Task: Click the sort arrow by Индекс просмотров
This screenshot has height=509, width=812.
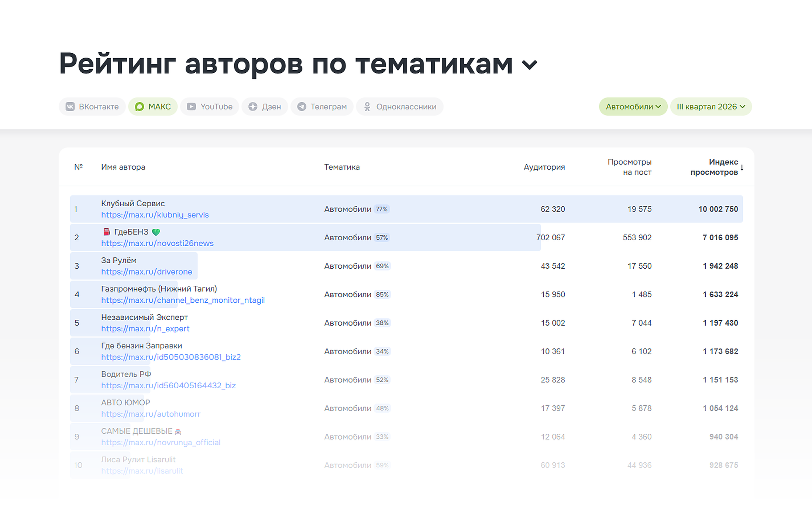Action: [x=742, y=167]
